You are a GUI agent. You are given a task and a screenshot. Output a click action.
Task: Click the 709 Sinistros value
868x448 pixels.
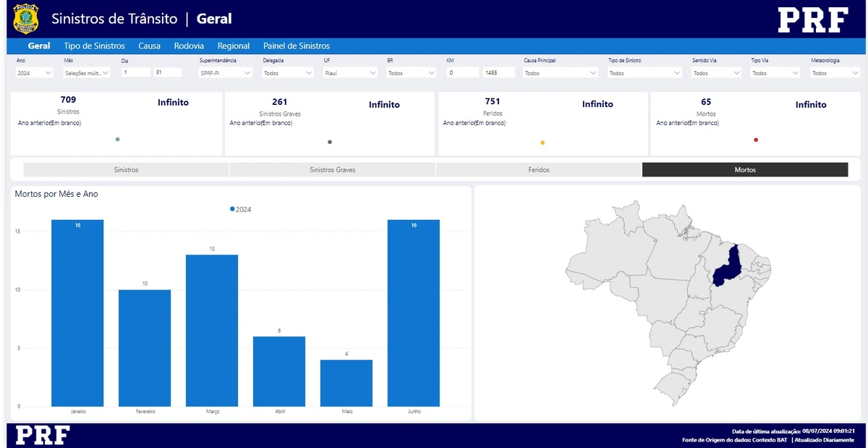coord(68,99)
